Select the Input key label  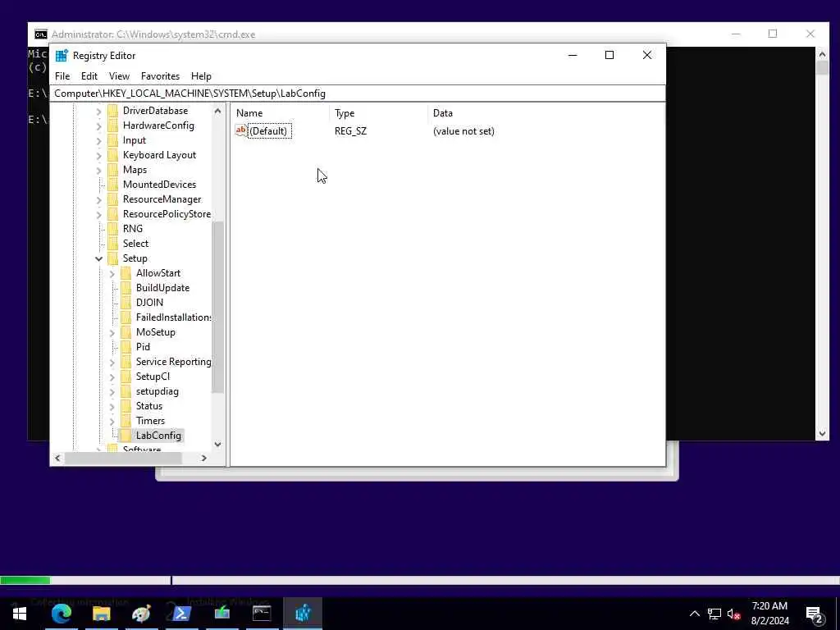click(134, 140)
